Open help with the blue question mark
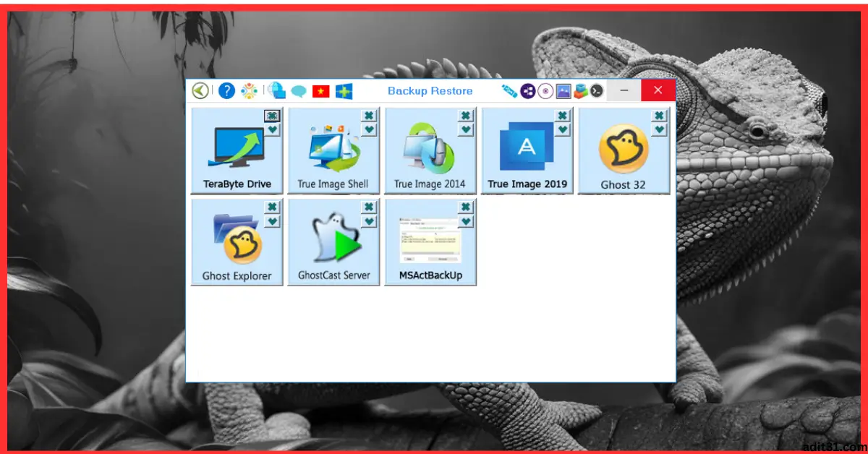Viewport: 868px width, 454px height. (x=226, y=90)
